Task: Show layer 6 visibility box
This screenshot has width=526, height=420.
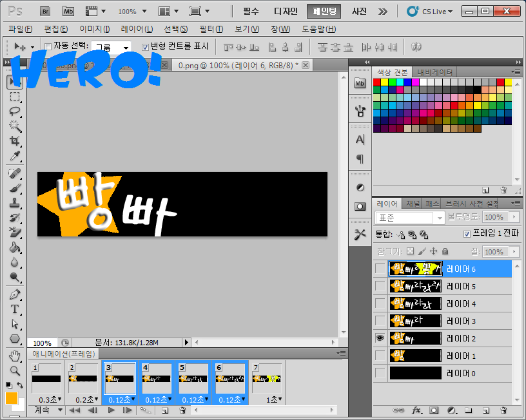Action: pos(380,269)
